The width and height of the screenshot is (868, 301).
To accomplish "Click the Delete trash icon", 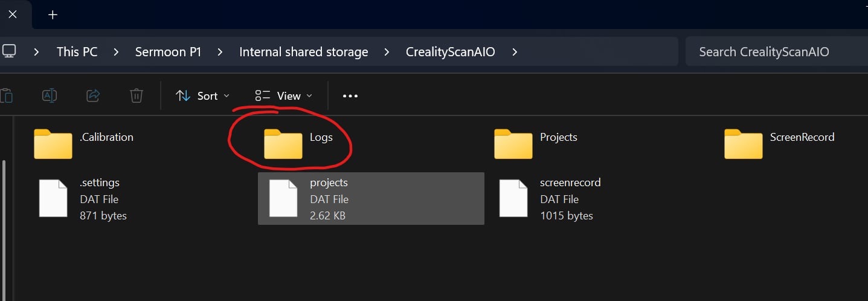I will [137, 95].
